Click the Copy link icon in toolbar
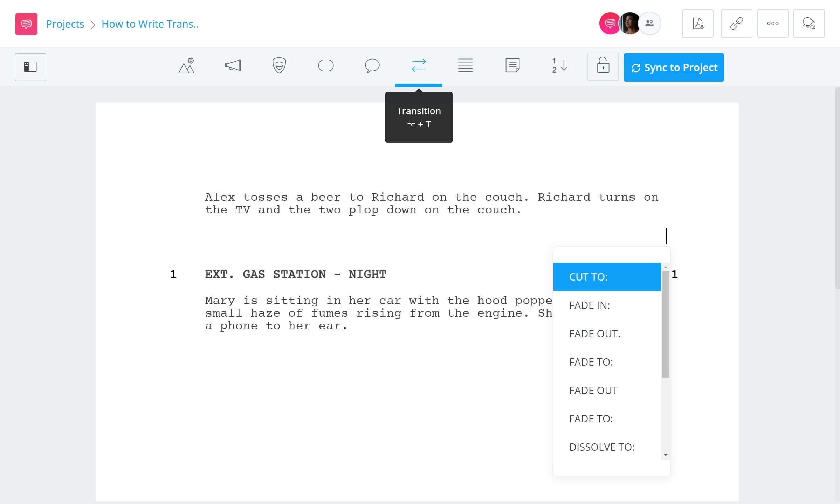Screen dimensions: 840x504 coord(736,23)
